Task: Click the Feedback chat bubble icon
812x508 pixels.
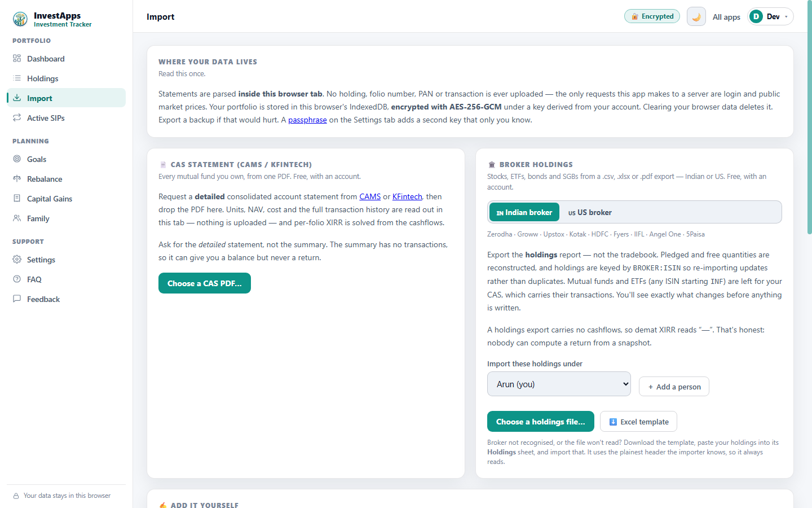Action: 17,299
